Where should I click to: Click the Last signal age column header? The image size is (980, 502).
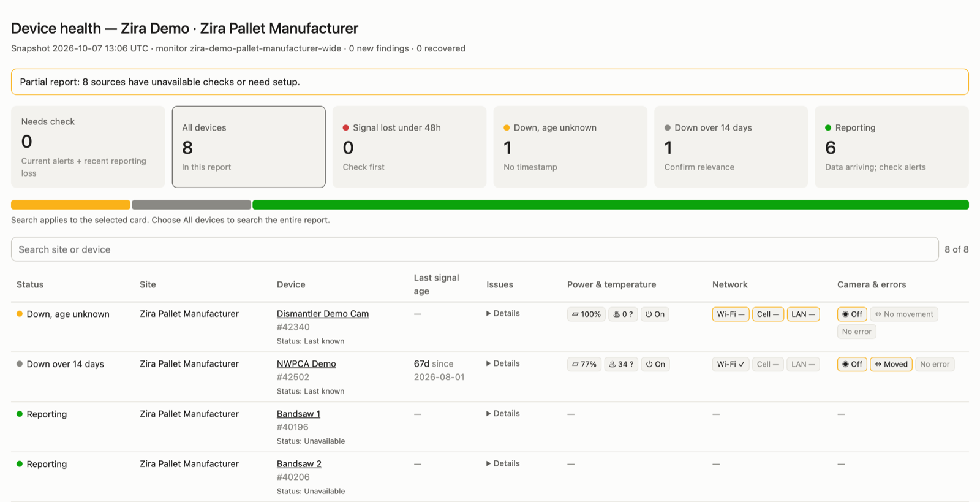[x=436, y=284]
